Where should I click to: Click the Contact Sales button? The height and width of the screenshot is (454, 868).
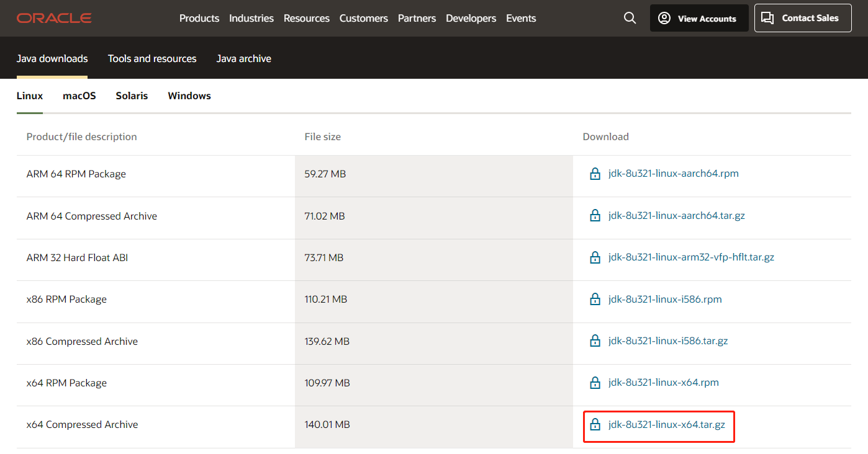(803, 18)
